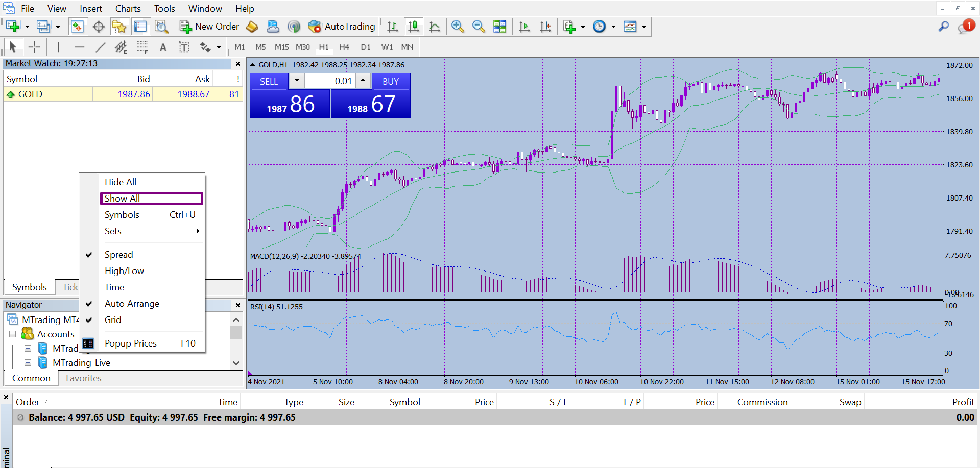Click the New Order button
This screenshot has width=980, height=468.
pos(209,27)
